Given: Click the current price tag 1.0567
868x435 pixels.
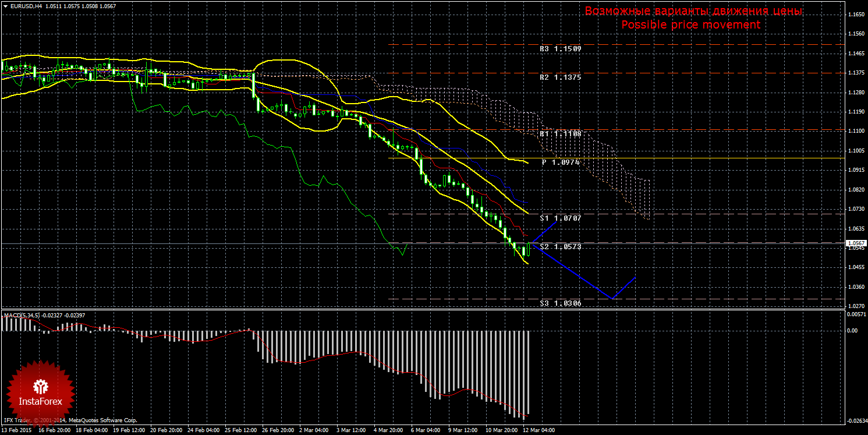Looking at the screenshot, I should (855, 243).
